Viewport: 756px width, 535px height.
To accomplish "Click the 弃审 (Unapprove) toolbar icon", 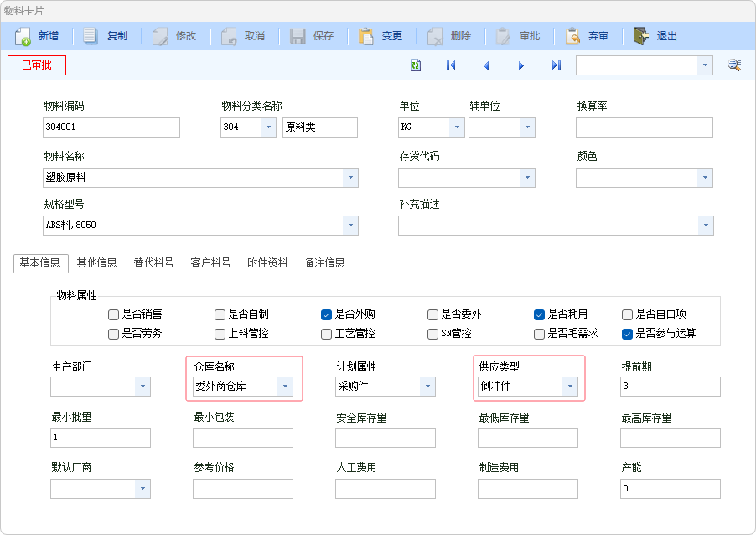I will 573,36.
